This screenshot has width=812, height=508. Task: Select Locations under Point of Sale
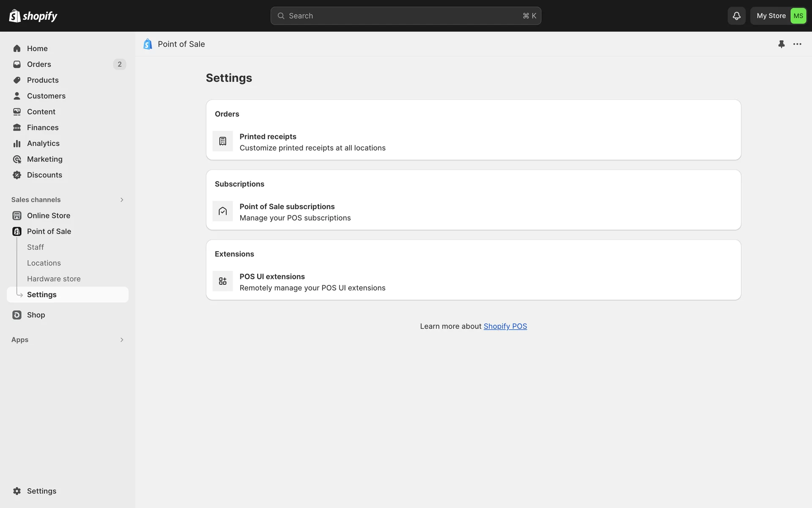(44, 263)
